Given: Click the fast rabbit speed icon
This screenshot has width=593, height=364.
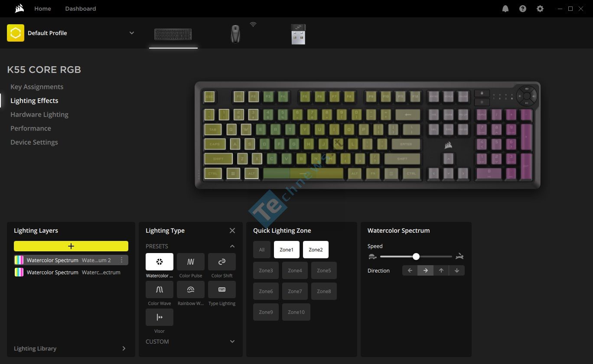Looking at the screenshot, I should (459, 257).
